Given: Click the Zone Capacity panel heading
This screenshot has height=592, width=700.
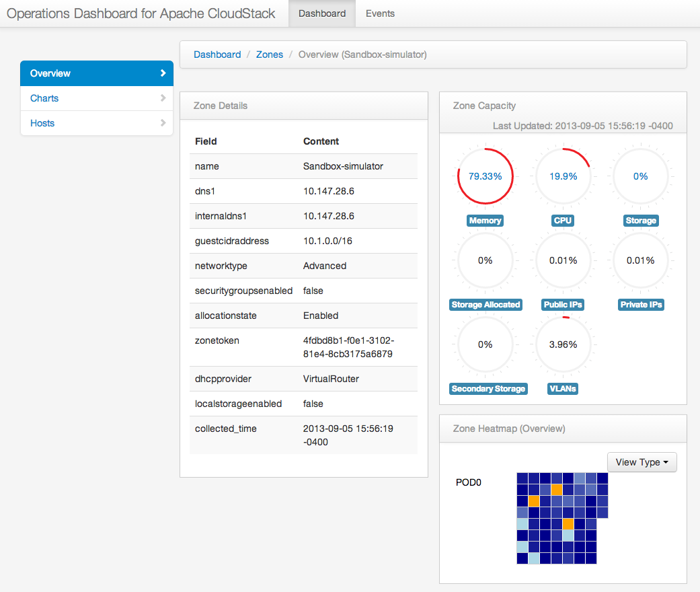Looking at the screenshot, I should click(x=484, y=106).
